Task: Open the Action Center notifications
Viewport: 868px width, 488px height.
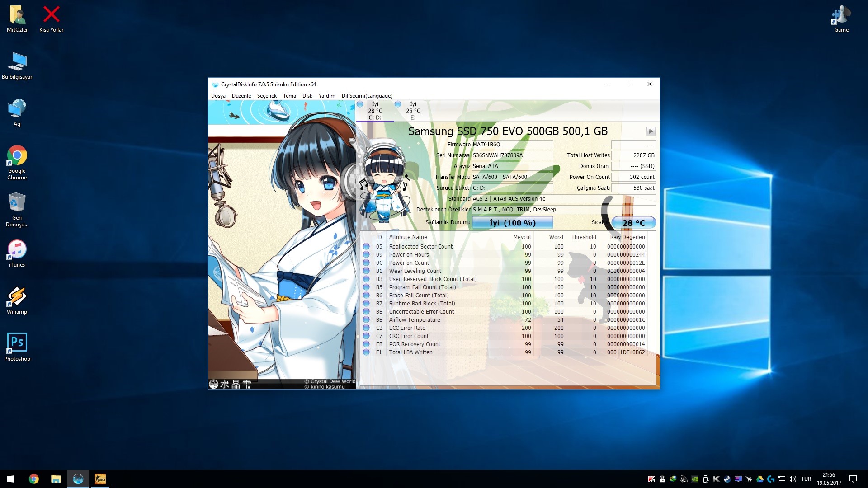Action: tap(853, 479)
